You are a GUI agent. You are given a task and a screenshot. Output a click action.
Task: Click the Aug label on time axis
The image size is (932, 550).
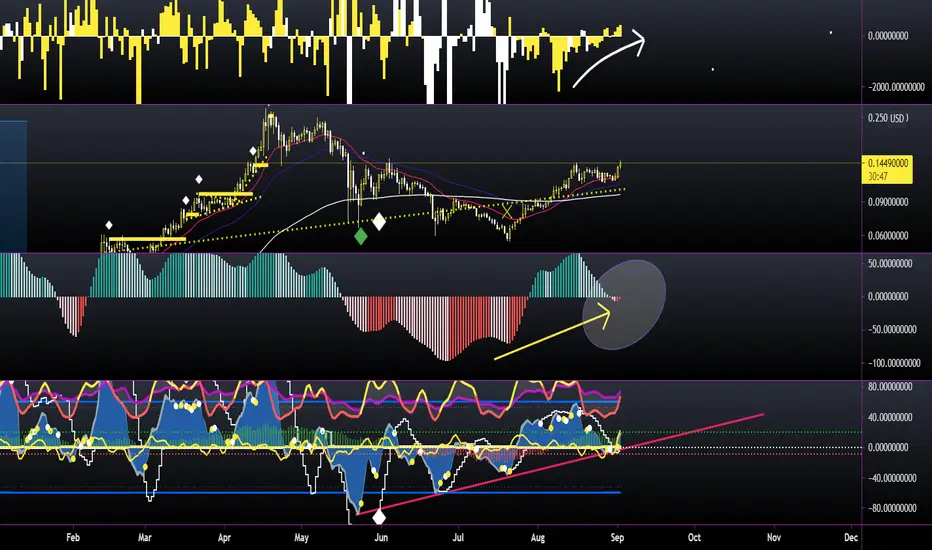tap(537, 538)
